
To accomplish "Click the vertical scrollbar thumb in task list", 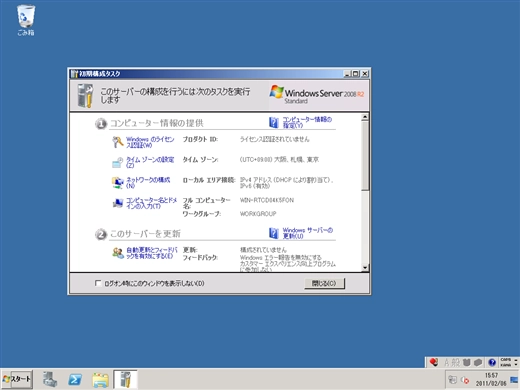I will click(x=365, y=156).
